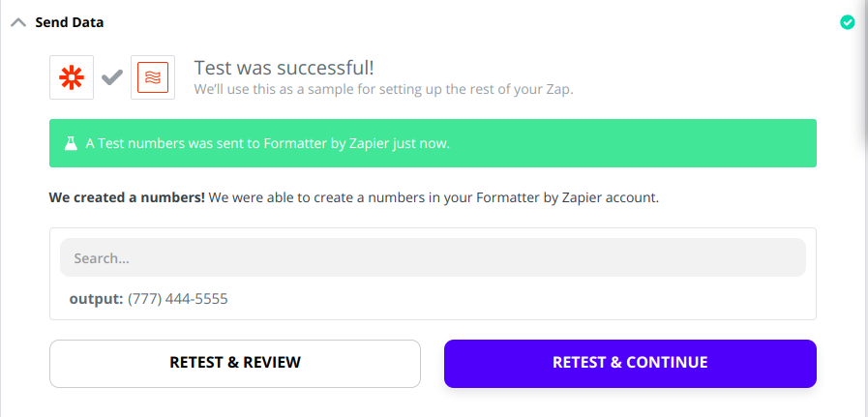Click the output label in results
This screenshot has height=417, width=868.
[x=97, y=299]
